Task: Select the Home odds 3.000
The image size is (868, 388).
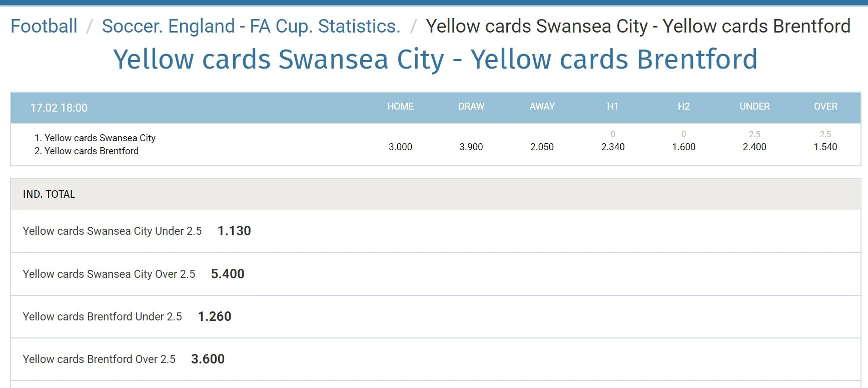Action: (400, 147)
